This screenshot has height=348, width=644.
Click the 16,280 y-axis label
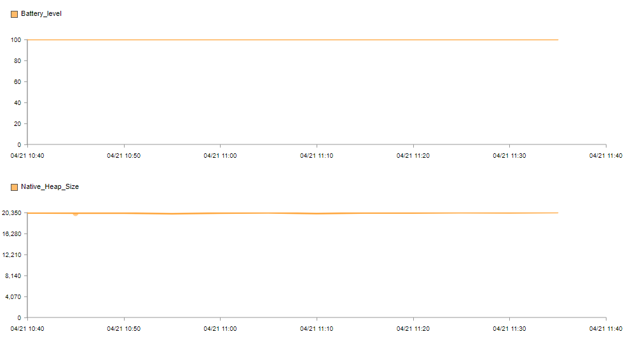pos(11,233)
